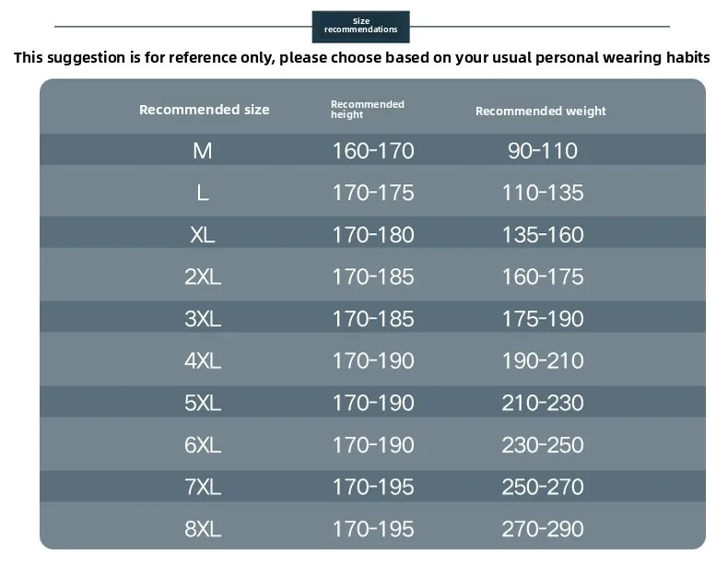Click the Recommended weight column header
This screenshot has height=564, width=728.
coord(540,111)
